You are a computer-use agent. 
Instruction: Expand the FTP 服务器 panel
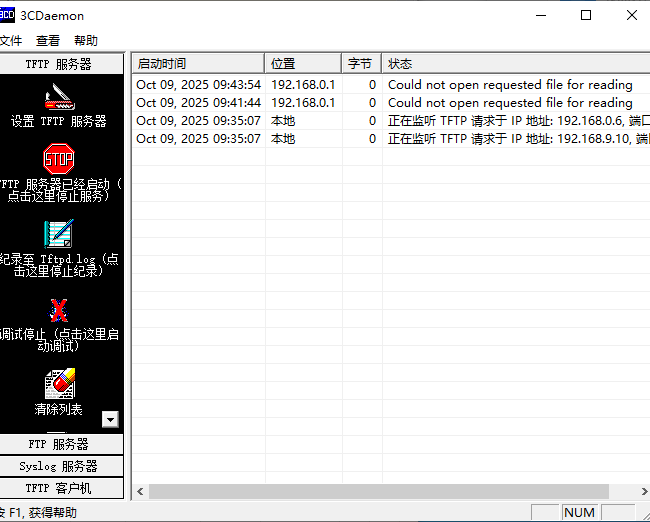(x=59, y=444)
